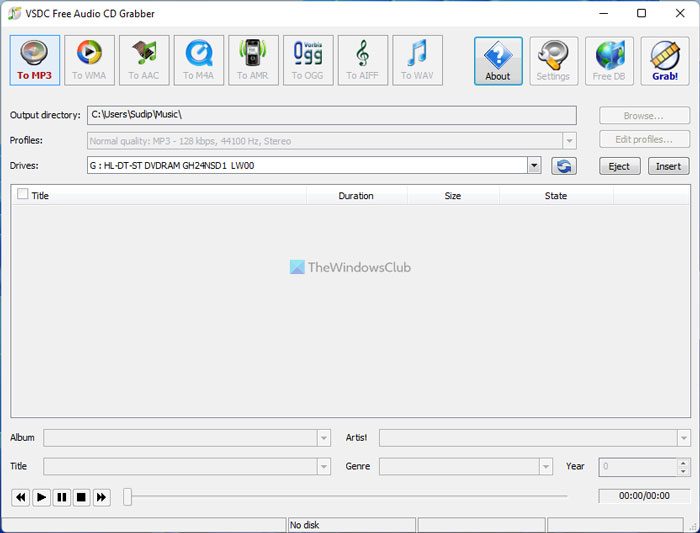Sort by the State column header

tap(556, 196)
